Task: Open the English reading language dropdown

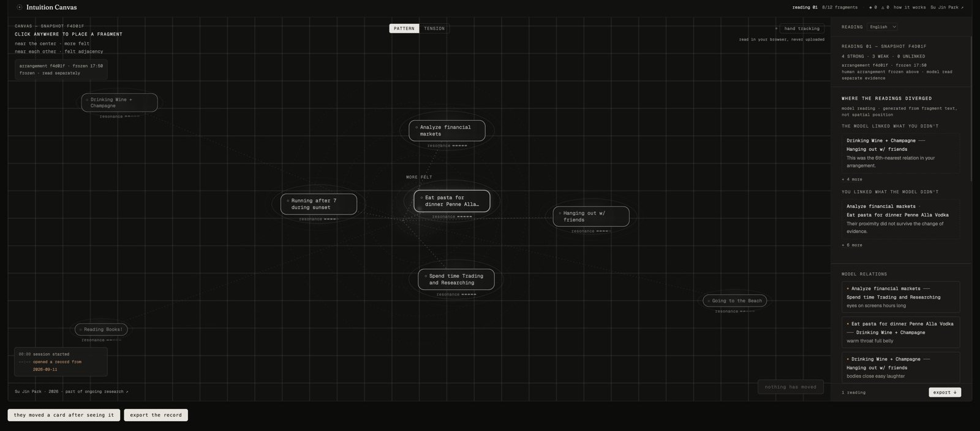Action: pyautogui.click(x=883, y=27)
